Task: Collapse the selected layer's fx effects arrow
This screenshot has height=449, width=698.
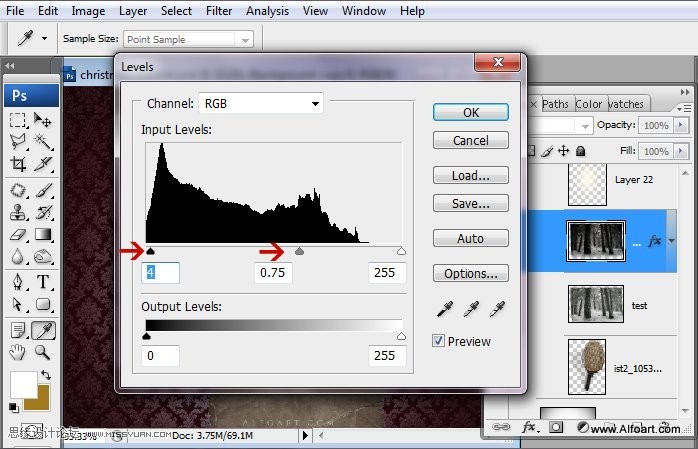Action: pos(671,241)
